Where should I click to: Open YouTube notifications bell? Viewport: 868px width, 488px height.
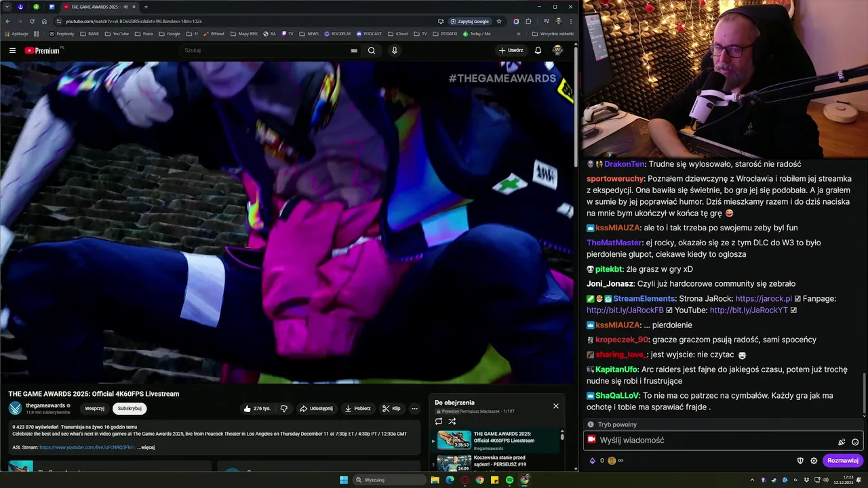[538, 50]
